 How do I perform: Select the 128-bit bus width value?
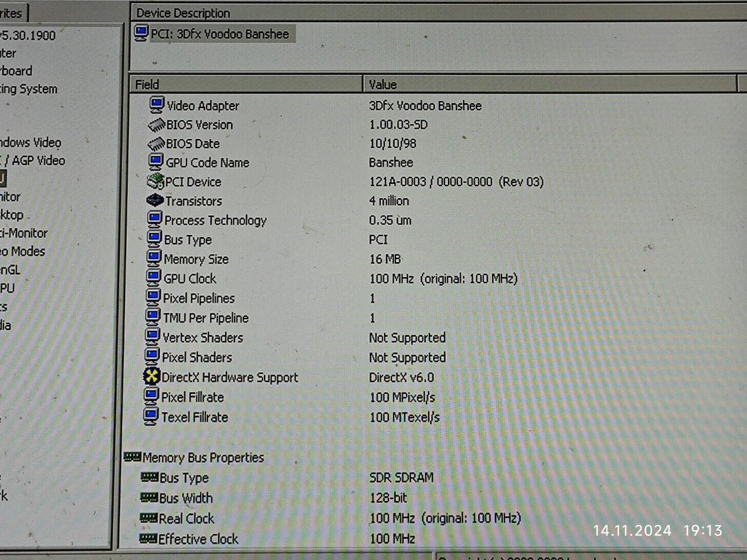coord(388,497)
